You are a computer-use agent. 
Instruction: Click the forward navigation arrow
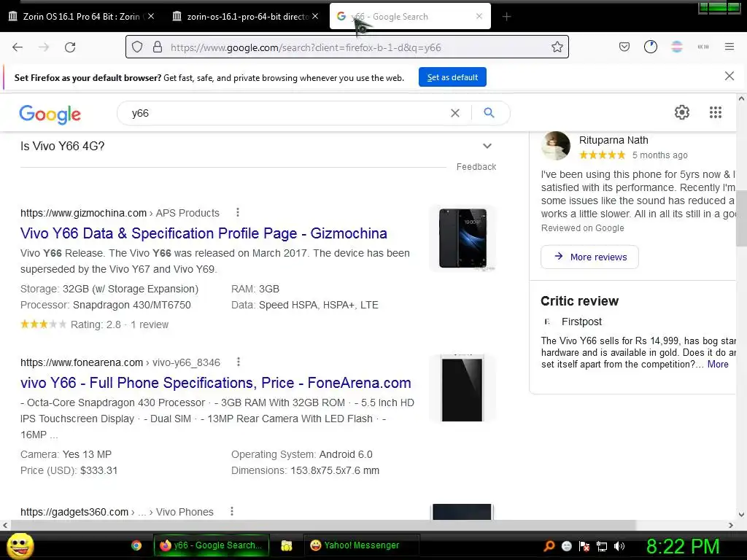point(44,47)
